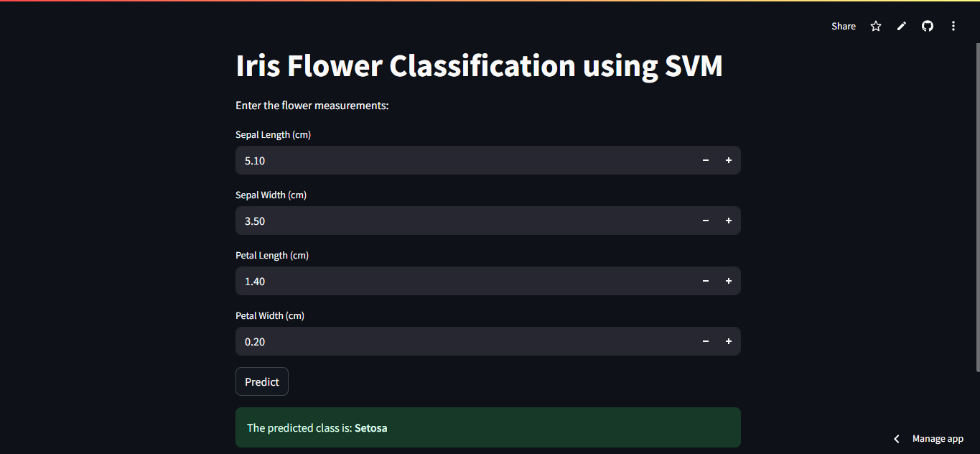The image size is (980, 454).
Task: Focus the Sepal Length input field
Action: [465, 160]
